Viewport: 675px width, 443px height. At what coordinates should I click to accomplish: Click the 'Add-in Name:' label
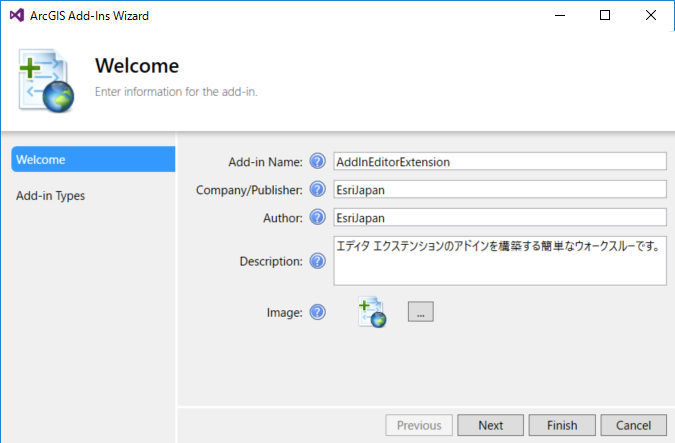pos(265,162)
